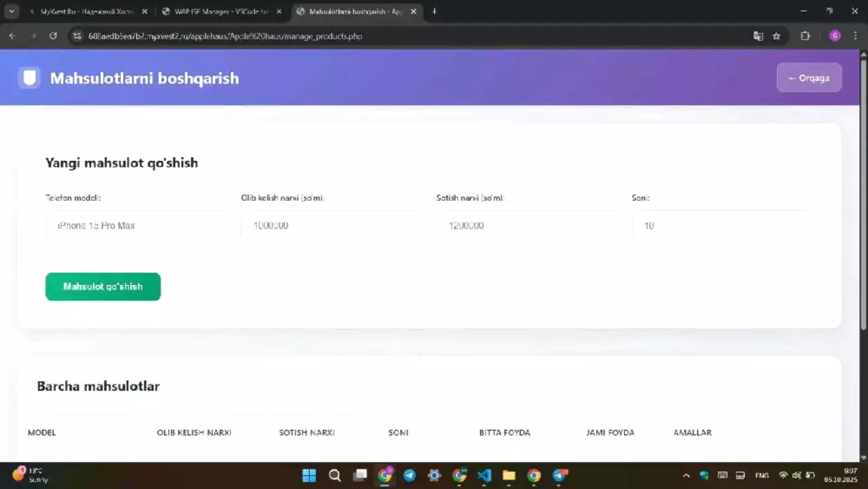Click the Soni quantity input field
868x489 pixels.
721,225
